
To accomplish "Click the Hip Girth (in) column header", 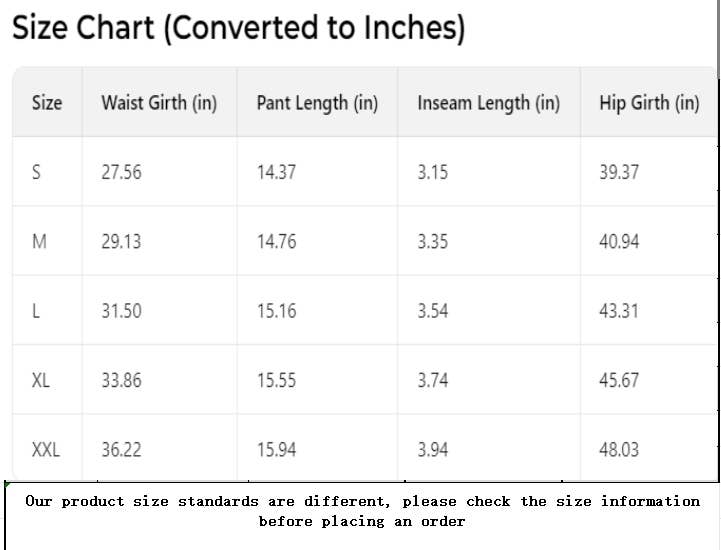I will pos(649,103).
